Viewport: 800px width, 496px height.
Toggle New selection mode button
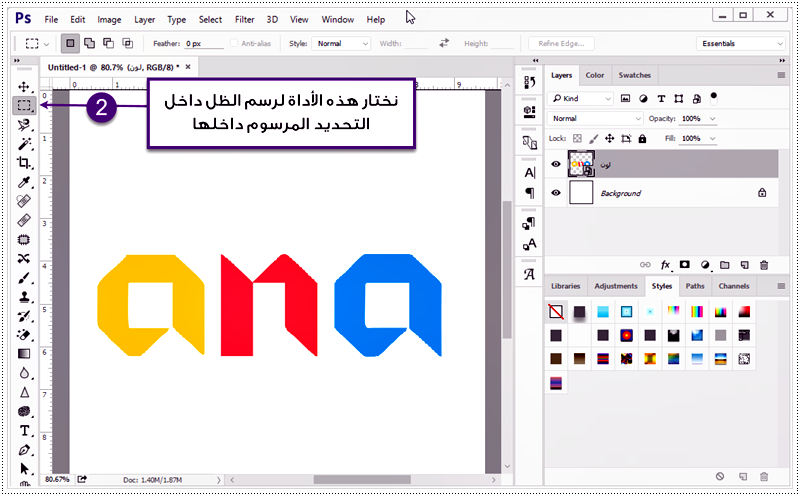pos(70,43)
